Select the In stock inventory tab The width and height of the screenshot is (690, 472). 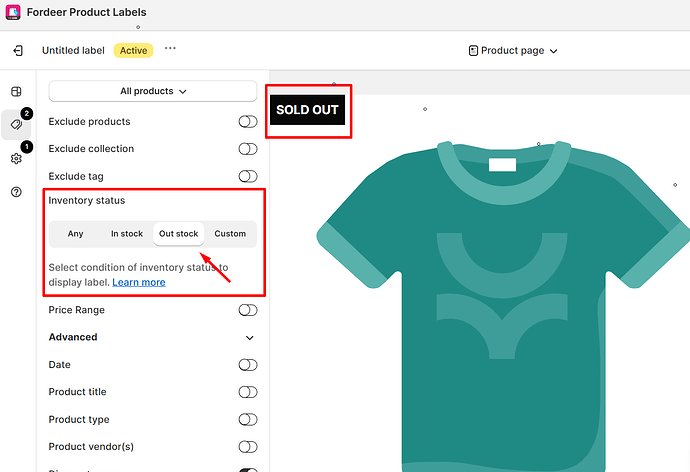pos(127,234)
